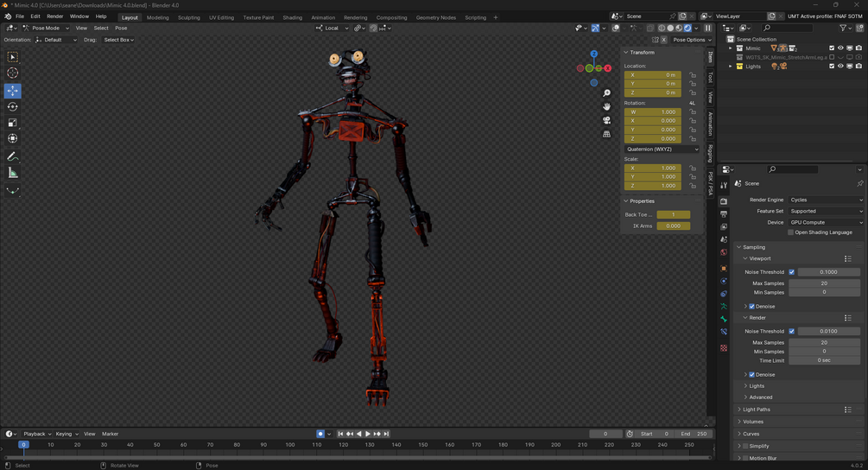868x470 pixels.
Task: Hide the Mimic collection with eye icon
Action: (x=840, y=48)
